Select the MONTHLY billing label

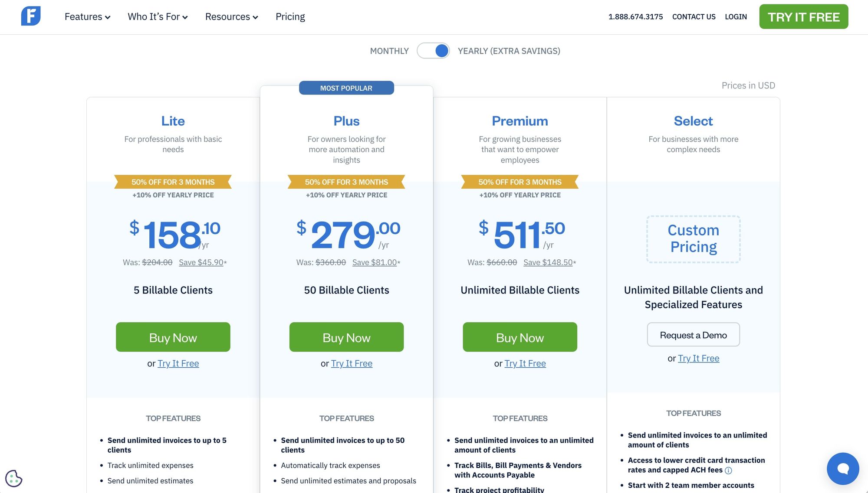tap(389, 51)
